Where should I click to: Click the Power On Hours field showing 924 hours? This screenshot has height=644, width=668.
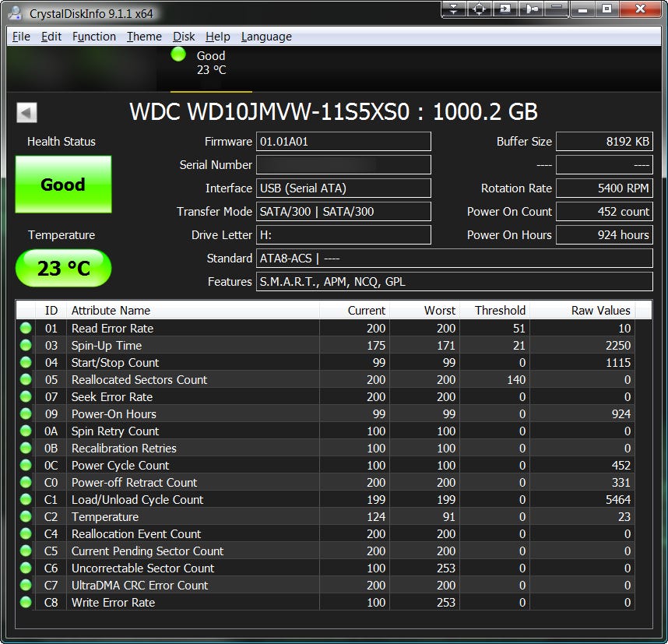(x=604, y=235)
